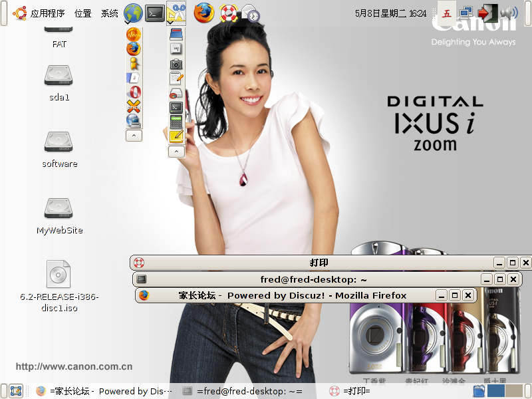Switch to fred@fred-desktop taskbar entry
This screenshot has width=532, height=399.
pyautogui.click(x=242, y=391)
